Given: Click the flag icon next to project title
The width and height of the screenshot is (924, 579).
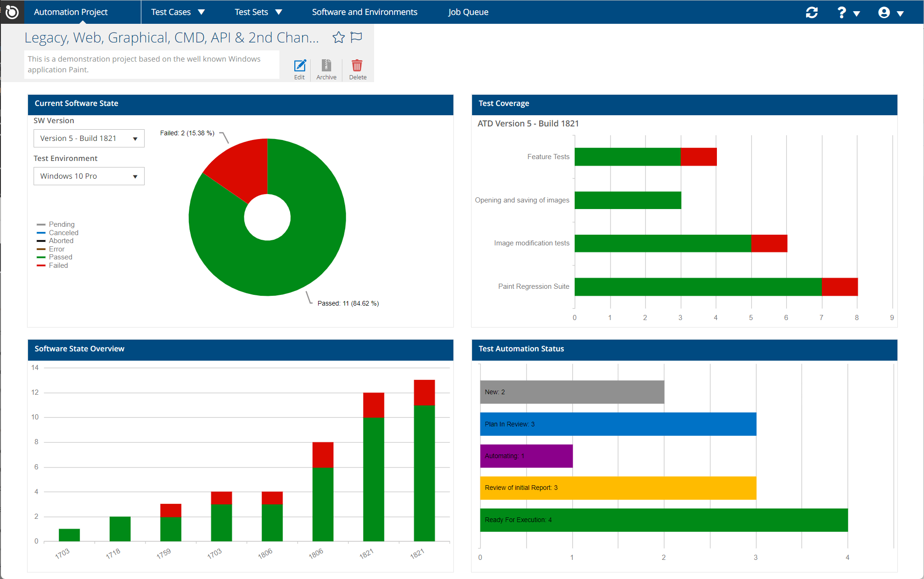Looking at the screenshot, I should click(356, 37).
